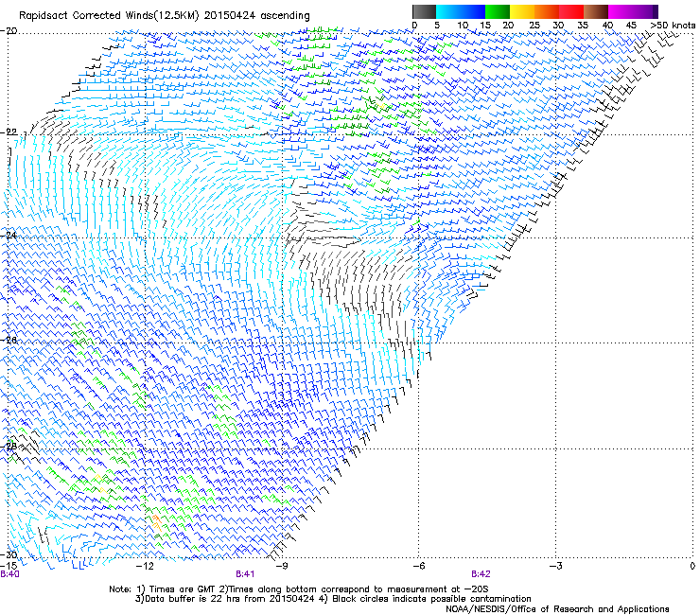Click the magenta 40–50 knots color segment
The height and width of the screenshot is (615, 700).
tap(633, 11)
